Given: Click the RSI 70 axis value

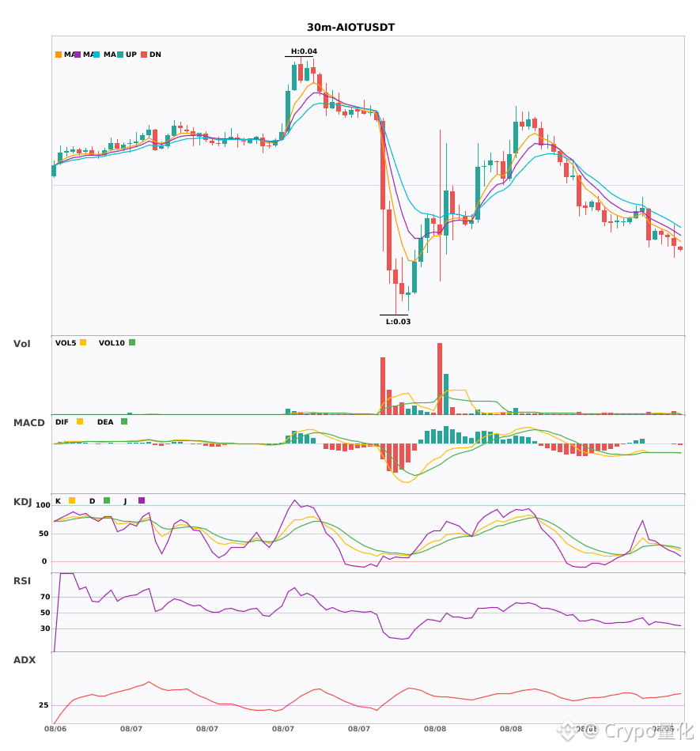Looking at the screenshot, I should click(x=45, y=597).
